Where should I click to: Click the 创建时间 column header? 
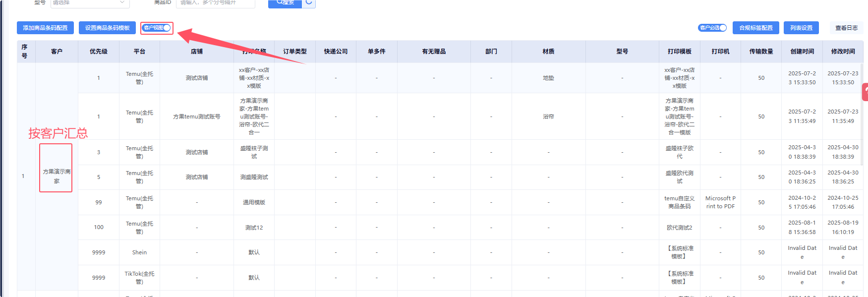[802, 52]
